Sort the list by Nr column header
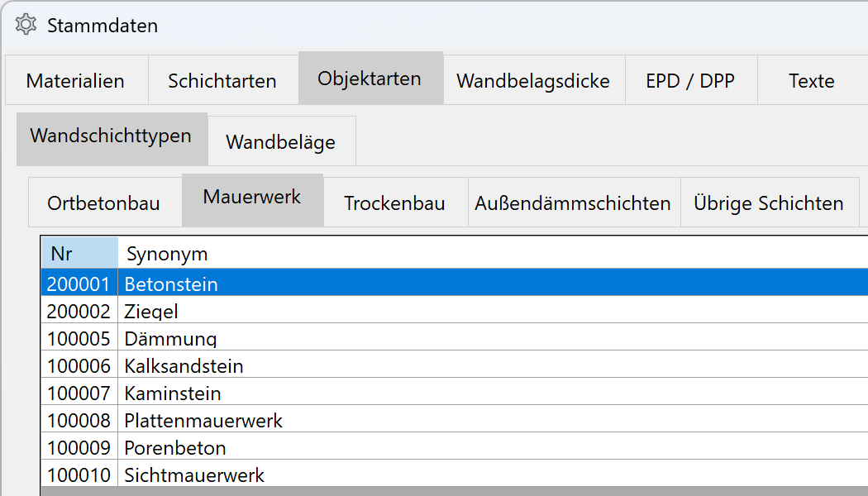This screenshot has width=868, height=496. pyautogui.click(x=79, y=253)
